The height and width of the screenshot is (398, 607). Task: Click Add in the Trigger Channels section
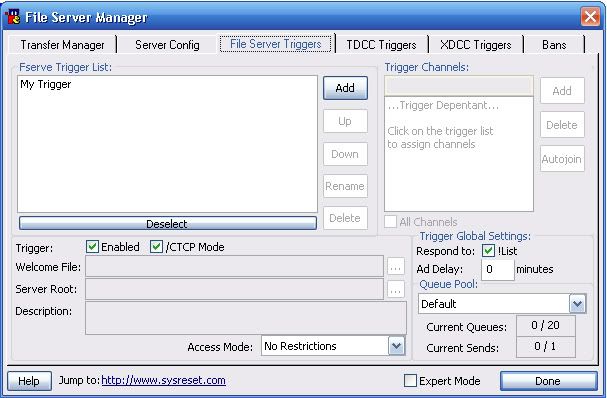(562, 91)
